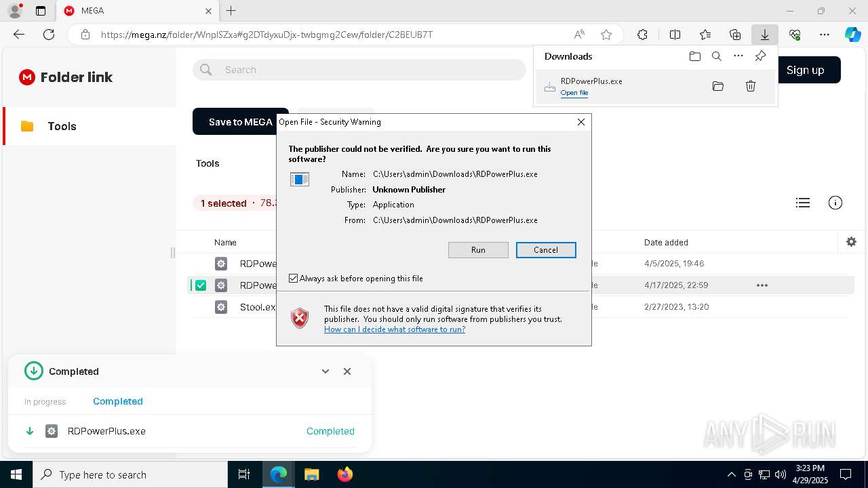Click Run in Security Warning dialog

[x=478, y=250]
